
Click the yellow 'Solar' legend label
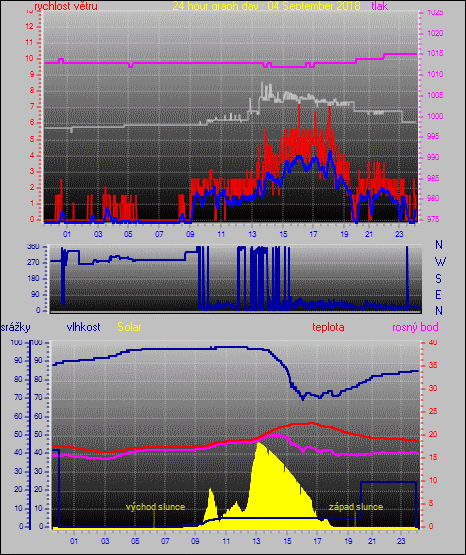point(130,327)
